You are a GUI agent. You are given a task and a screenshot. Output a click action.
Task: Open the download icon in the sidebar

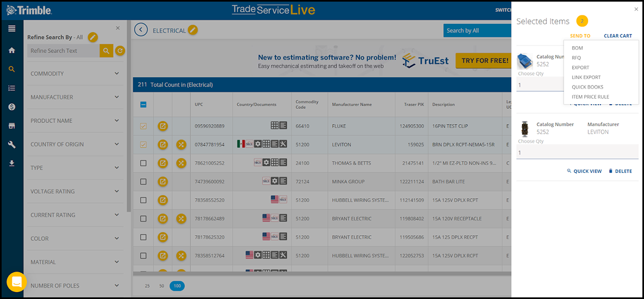12,163
